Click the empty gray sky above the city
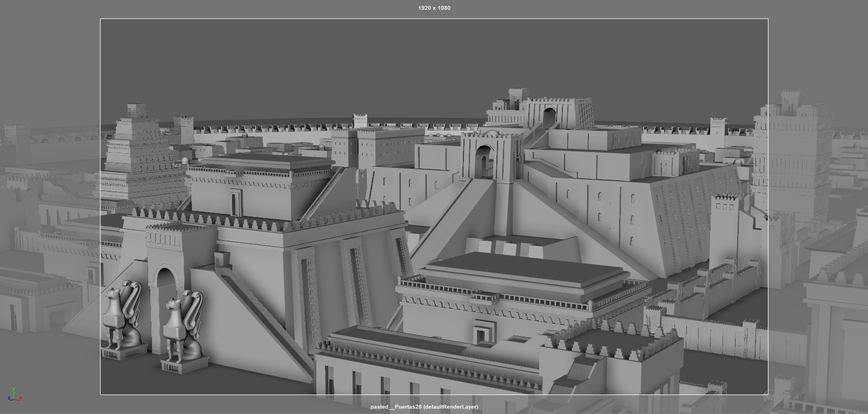Viewport: 868px width, 414px height. coord(379,65)
